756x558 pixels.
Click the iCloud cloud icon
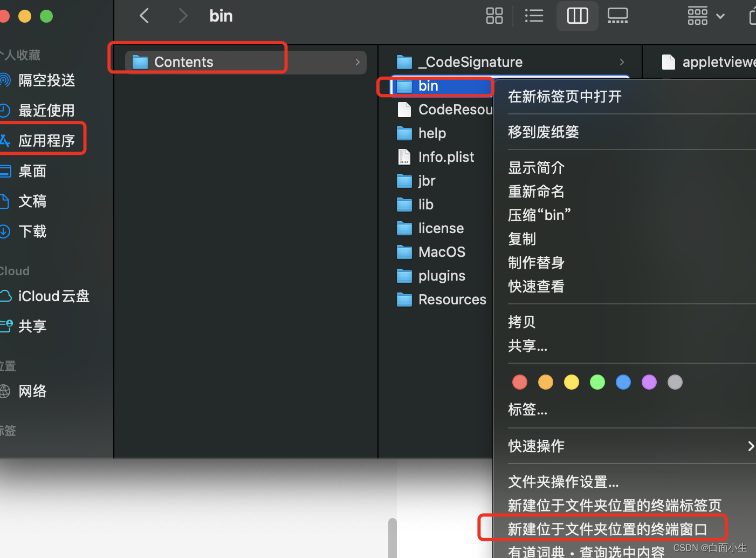pyautogui.click(x=5, y=296)
